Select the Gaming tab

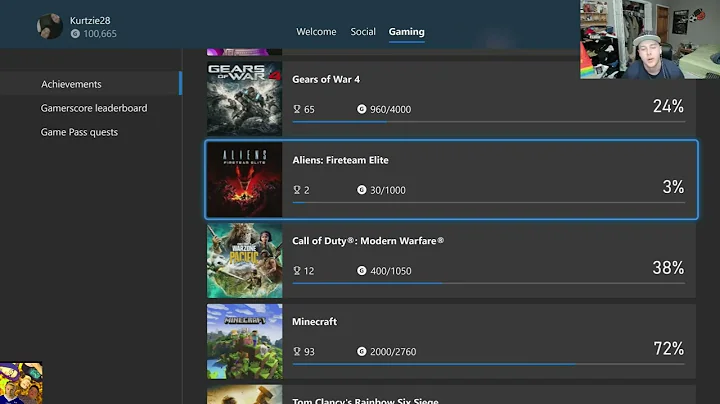pyautogui.click(x=406, y=32)
